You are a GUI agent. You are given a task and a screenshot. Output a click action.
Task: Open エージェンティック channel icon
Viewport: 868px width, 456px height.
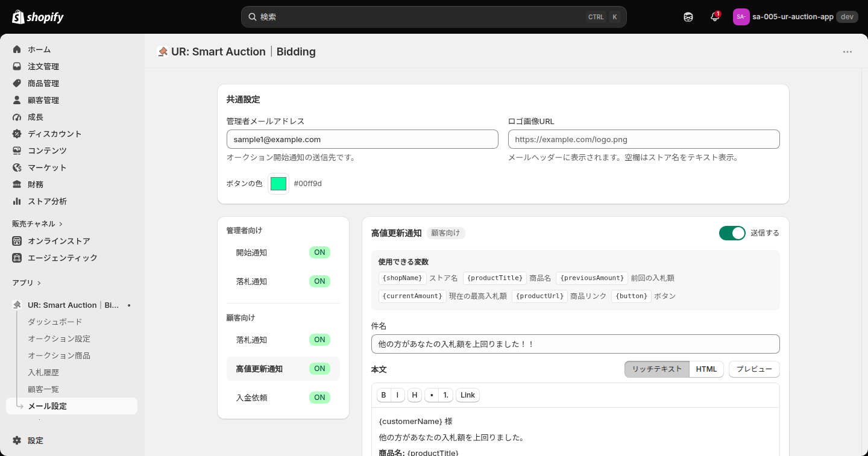(x=17, y=258)
